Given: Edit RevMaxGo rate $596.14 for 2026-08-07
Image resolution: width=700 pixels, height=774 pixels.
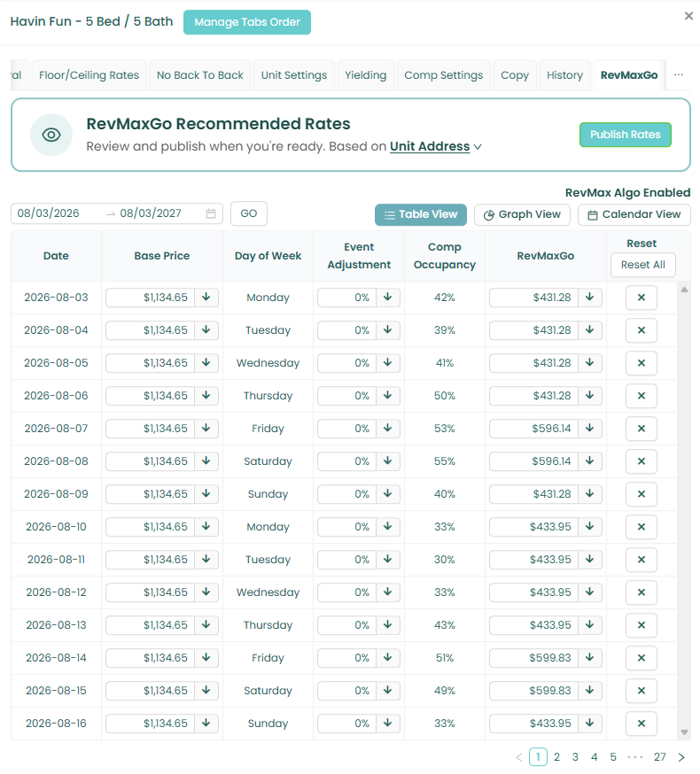Looking at the screenshot, I should point(534,429).
